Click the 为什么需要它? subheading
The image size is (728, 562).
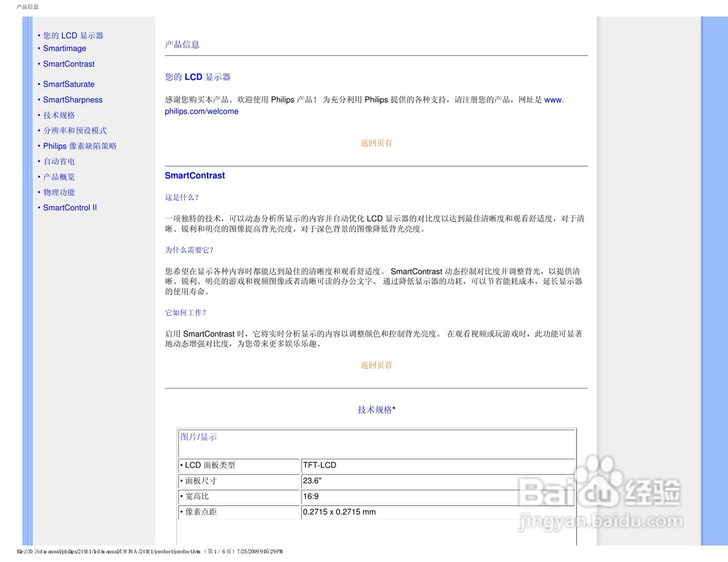(189, 250)
